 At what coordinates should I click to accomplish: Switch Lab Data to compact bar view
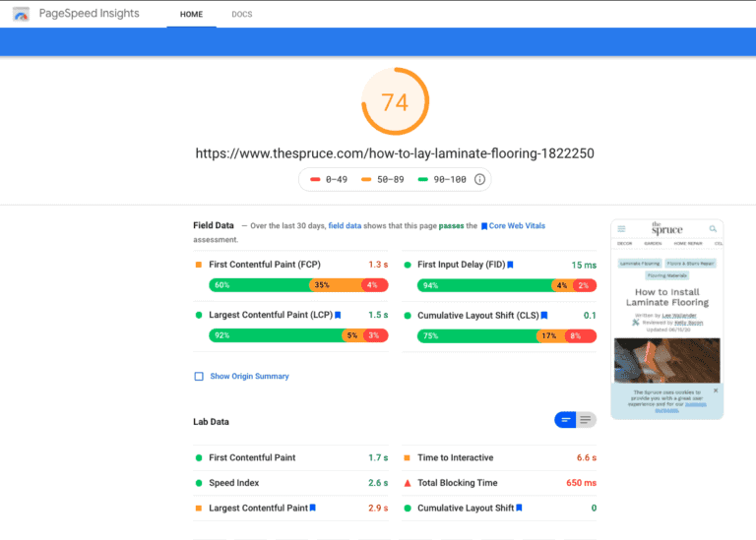coord(565,420)
